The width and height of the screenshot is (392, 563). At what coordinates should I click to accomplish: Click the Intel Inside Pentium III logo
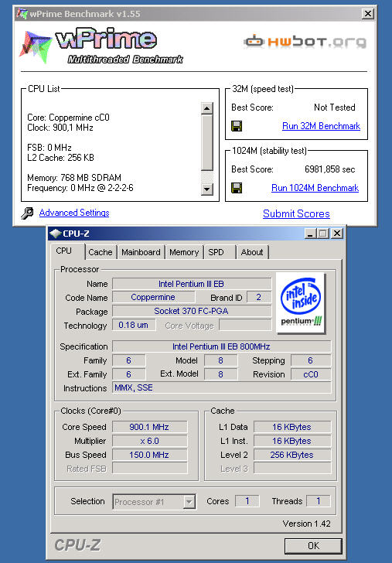[x=301, y=303]
